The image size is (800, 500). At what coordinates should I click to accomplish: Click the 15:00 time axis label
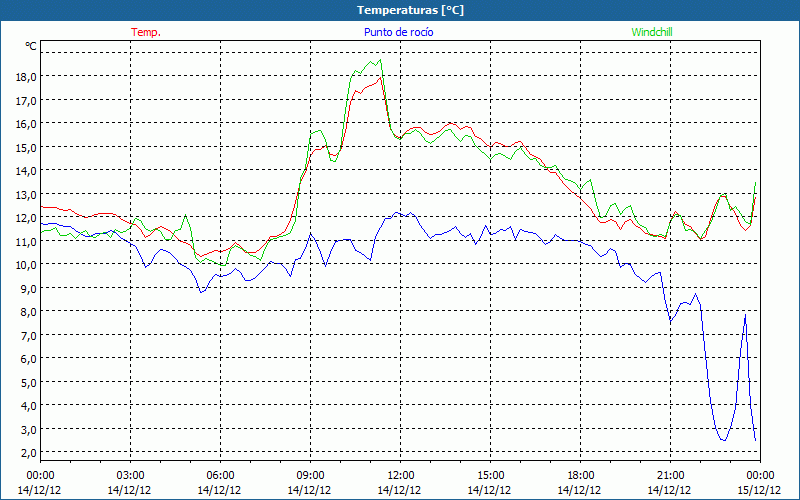point(490,476)
